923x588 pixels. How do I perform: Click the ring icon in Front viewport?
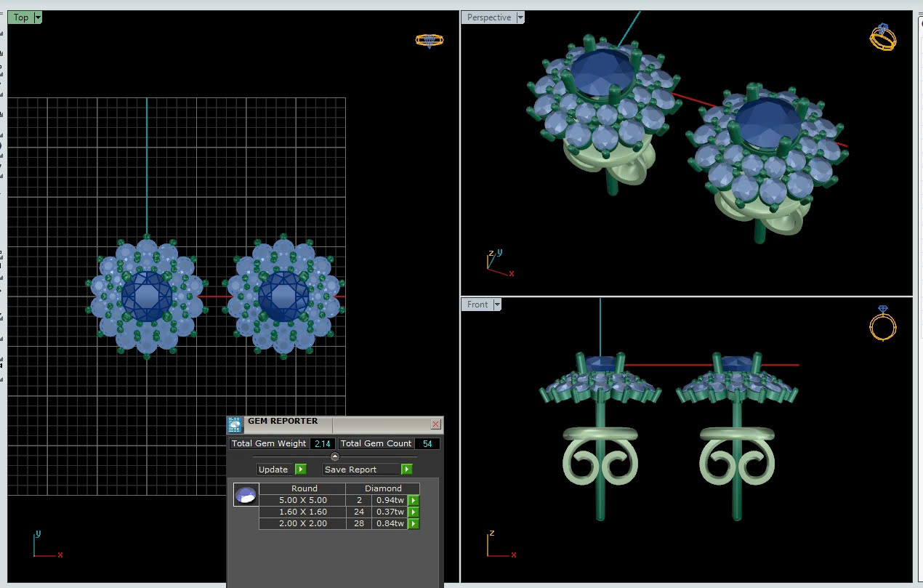pyautogui.click(x=882, y=323)
